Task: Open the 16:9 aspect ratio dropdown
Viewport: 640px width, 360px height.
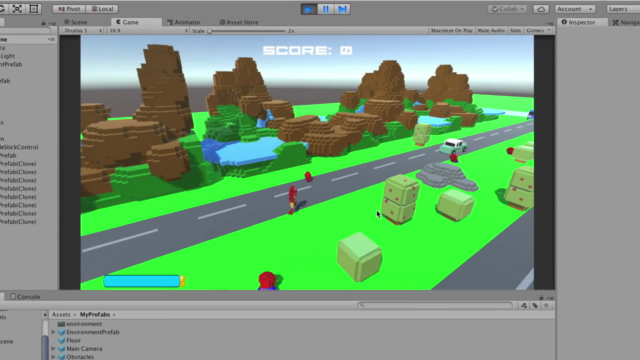Action: [x=148, y=31]
